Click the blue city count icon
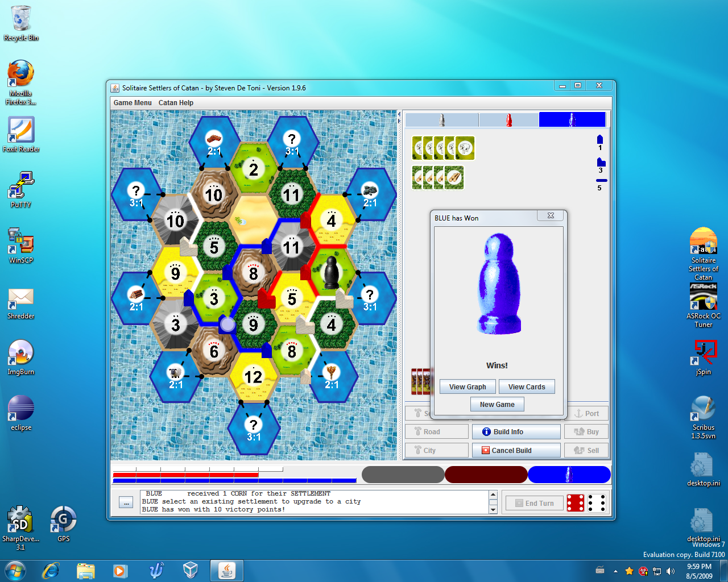 601,162
